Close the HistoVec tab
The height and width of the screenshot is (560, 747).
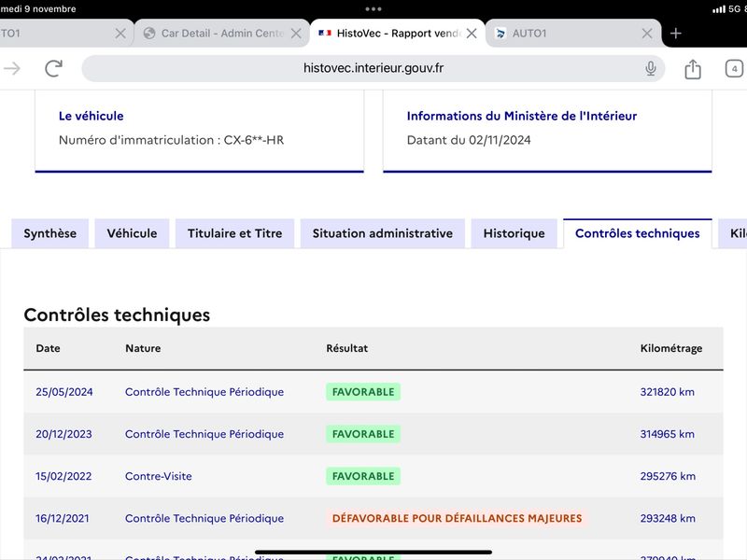pos(472,34)
